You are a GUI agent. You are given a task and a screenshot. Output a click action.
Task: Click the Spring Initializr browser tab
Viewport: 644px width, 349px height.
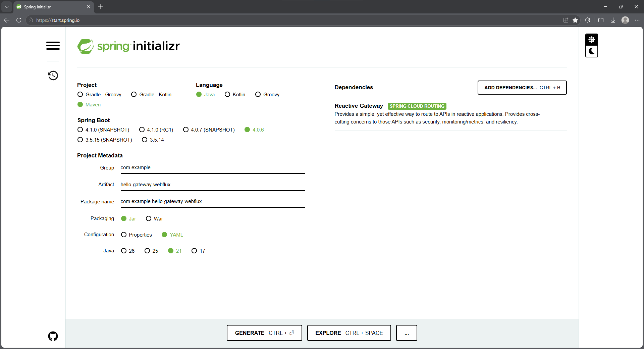click(54, 7)
